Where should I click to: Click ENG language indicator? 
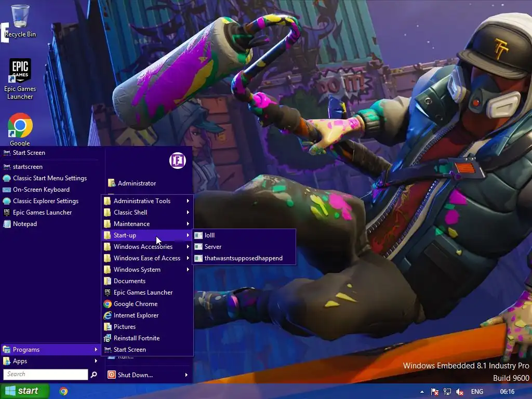477,392
